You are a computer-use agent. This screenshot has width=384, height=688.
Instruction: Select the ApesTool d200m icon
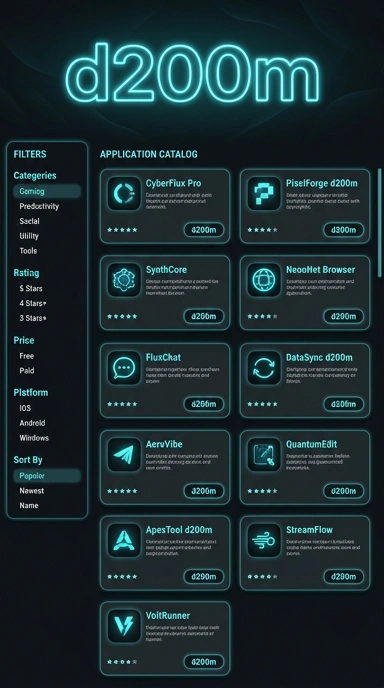(x=124, y=540)
